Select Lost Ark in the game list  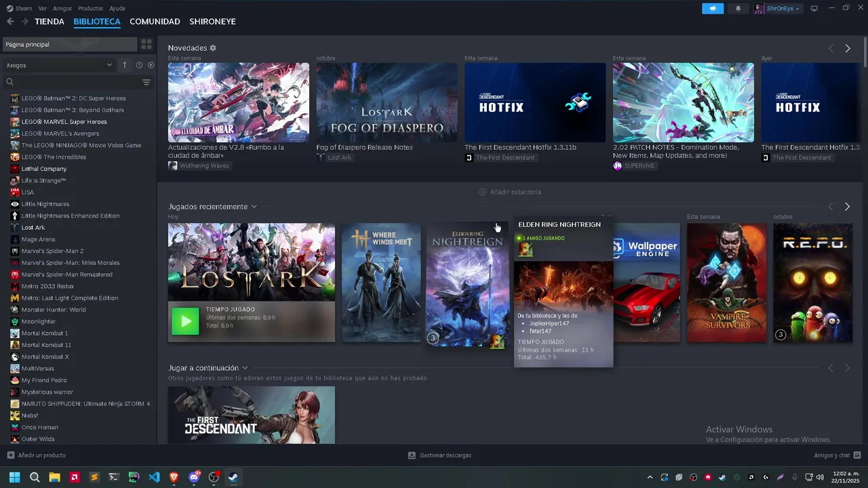(x=33, y=228)
